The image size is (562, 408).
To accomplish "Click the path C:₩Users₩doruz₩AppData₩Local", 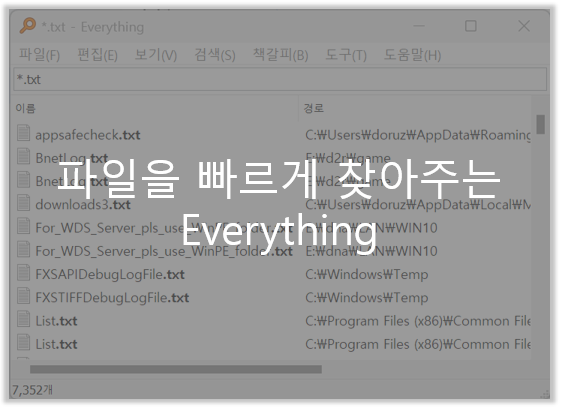I will click(418, 205).
